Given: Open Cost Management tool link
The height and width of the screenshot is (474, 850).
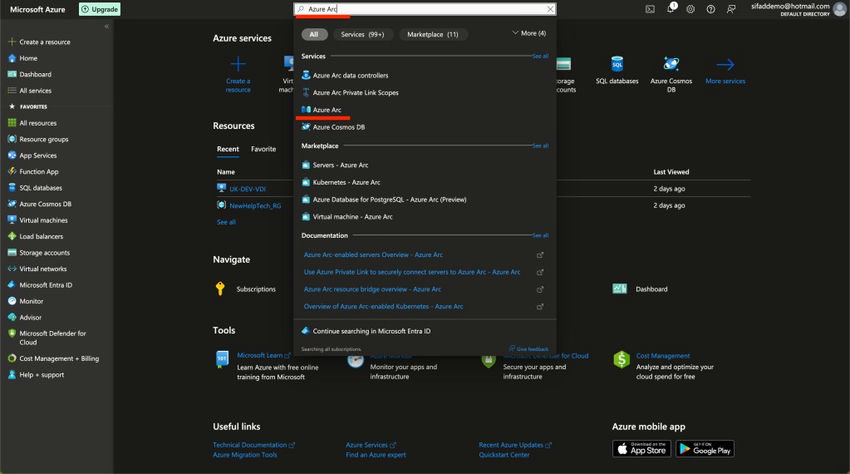Looking at the screenshot, I should (x=663, y=356).
